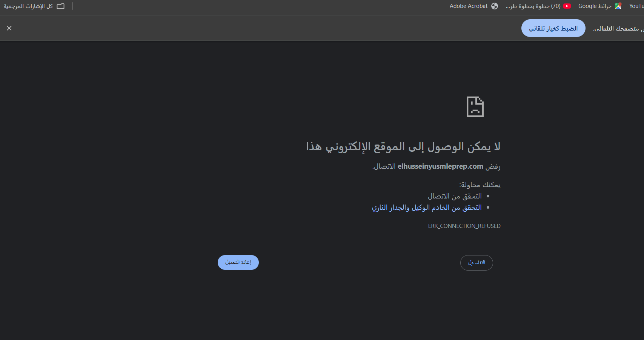
Task: Open the "خرائط Google" bookmark label
Action: (595, 6)
